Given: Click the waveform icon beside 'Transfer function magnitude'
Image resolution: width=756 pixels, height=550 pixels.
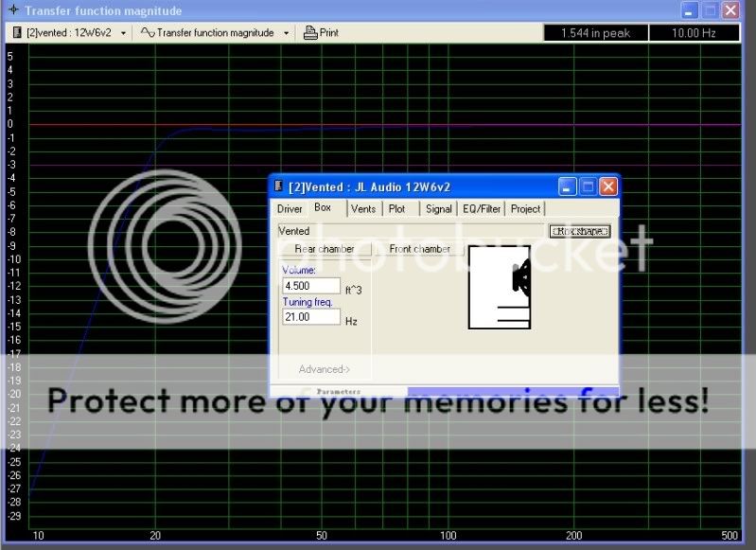Looking at the screenshot, I should pyautogui.click(x=147, y=32).
